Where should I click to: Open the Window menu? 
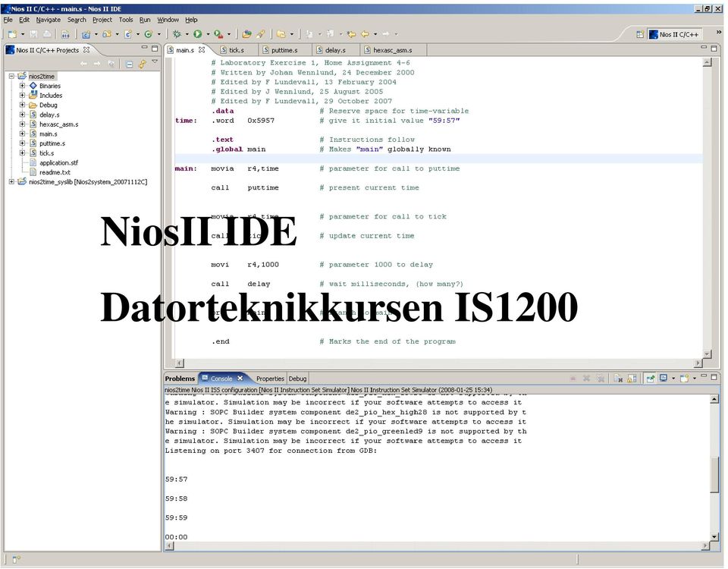point(168,20)
